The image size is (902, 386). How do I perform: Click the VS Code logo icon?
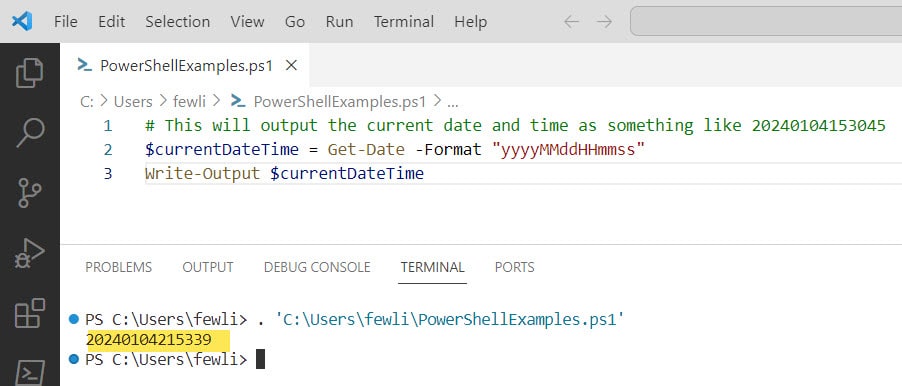point(22,21)
